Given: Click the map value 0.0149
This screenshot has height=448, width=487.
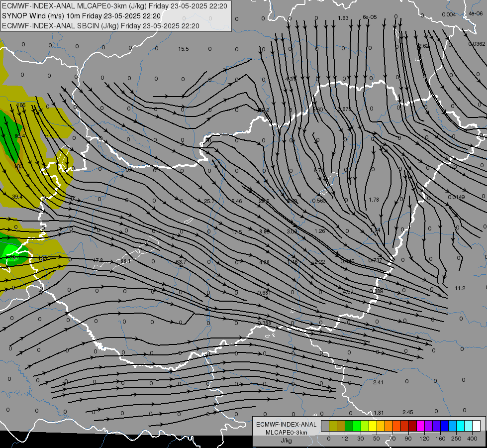Looking at the screenshot, I should (456, 197).
